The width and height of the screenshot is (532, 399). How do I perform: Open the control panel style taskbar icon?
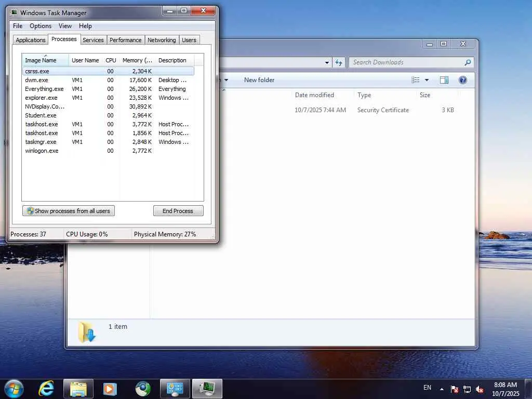[175, 389]
